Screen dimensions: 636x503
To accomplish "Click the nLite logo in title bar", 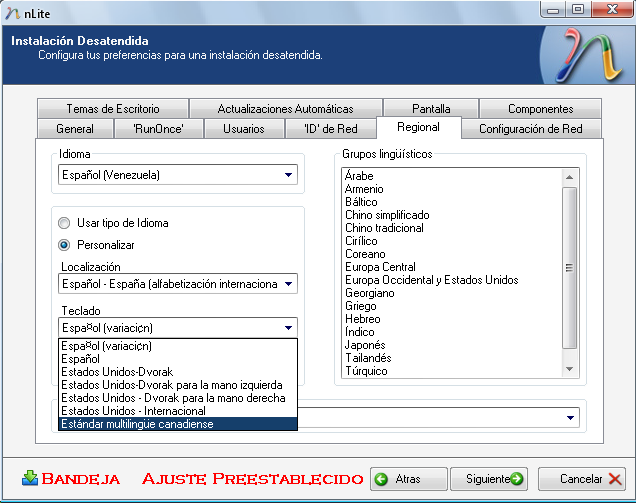I will [x=13, y=10].
